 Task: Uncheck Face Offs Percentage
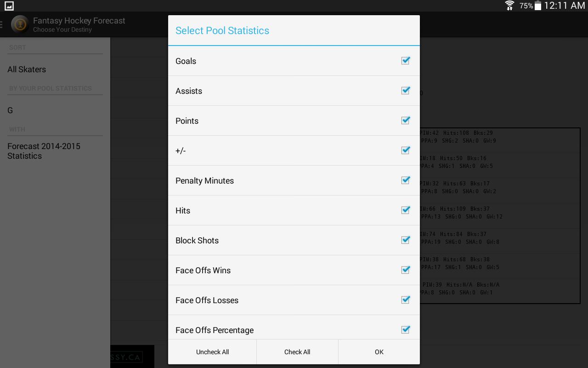click(405, 329)
